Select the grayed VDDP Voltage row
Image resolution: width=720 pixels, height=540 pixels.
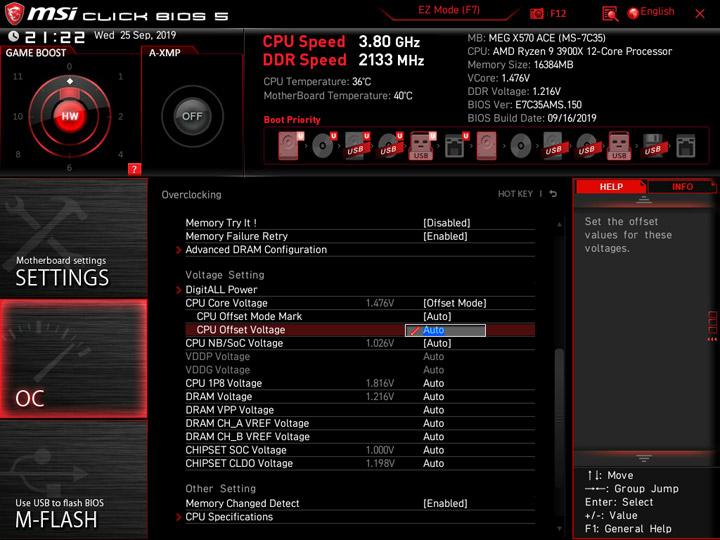coord(360,356)
